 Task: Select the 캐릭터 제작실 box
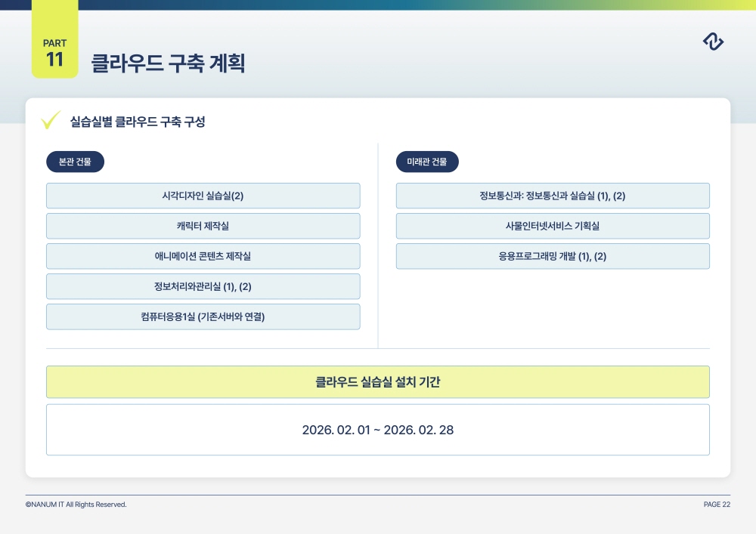coord(203,226)
